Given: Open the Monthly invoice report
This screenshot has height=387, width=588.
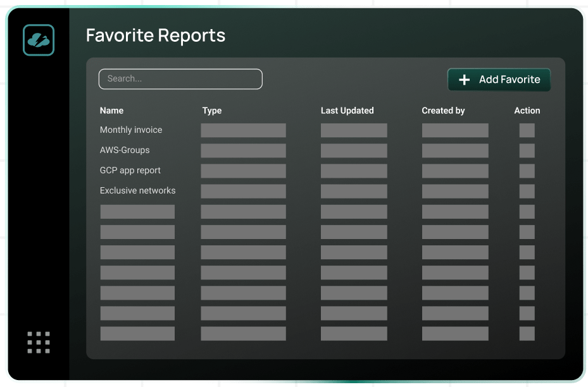Looking at the screenshot, I should point(131,130).
